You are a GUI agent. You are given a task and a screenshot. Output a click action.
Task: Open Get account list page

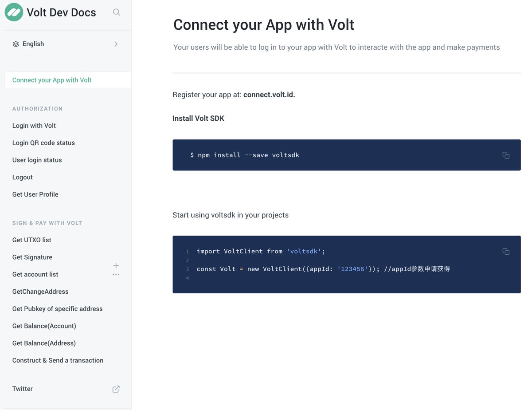35,274
